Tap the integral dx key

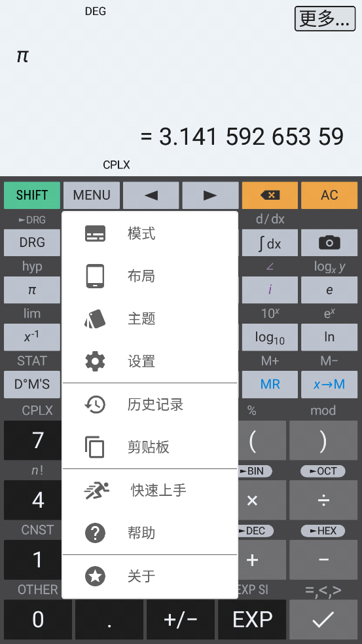pyautogui.click(x=270, y=242)
